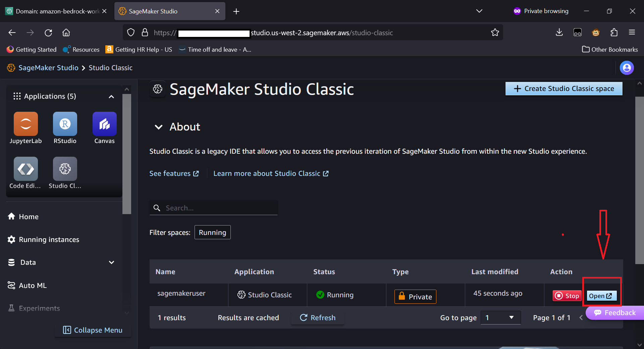Click the SageMaker Studio breadcrumb logo
This screenshot has width=644, height=349.
coord(11,68)
